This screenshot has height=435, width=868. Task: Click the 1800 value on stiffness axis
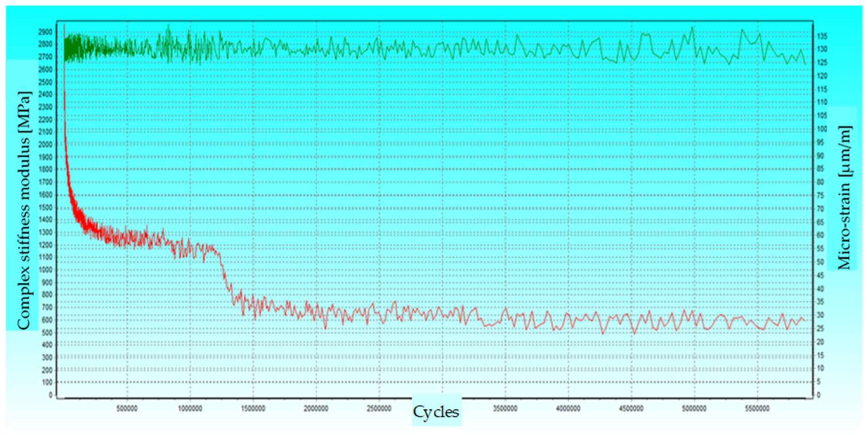46,170
